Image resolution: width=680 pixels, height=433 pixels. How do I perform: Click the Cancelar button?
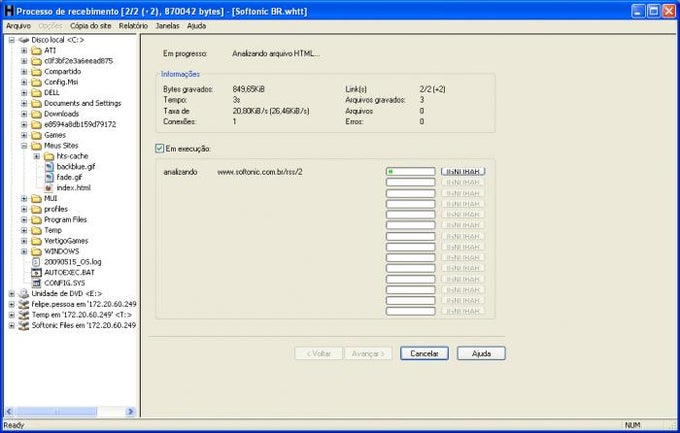point(424,353)
